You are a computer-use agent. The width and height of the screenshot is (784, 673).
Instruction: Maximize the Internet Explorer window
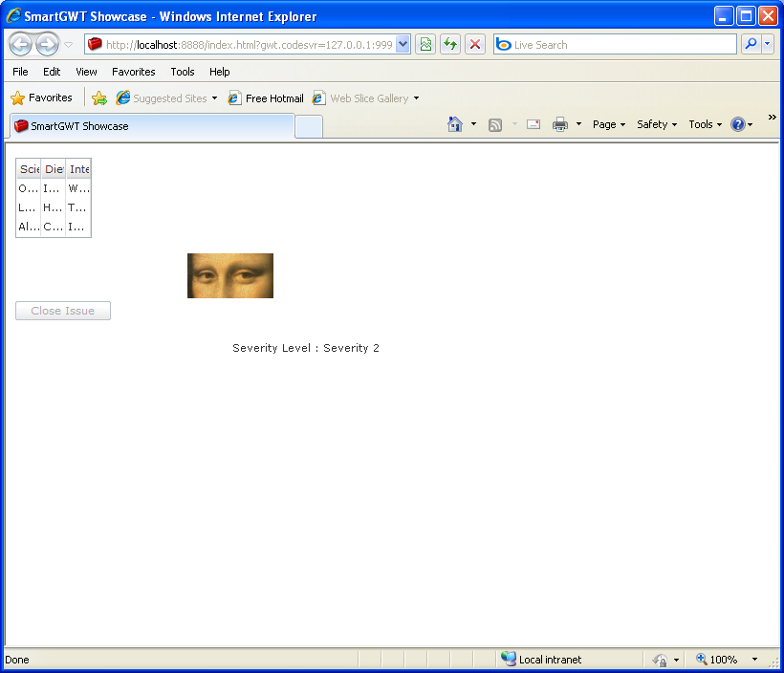746,16
